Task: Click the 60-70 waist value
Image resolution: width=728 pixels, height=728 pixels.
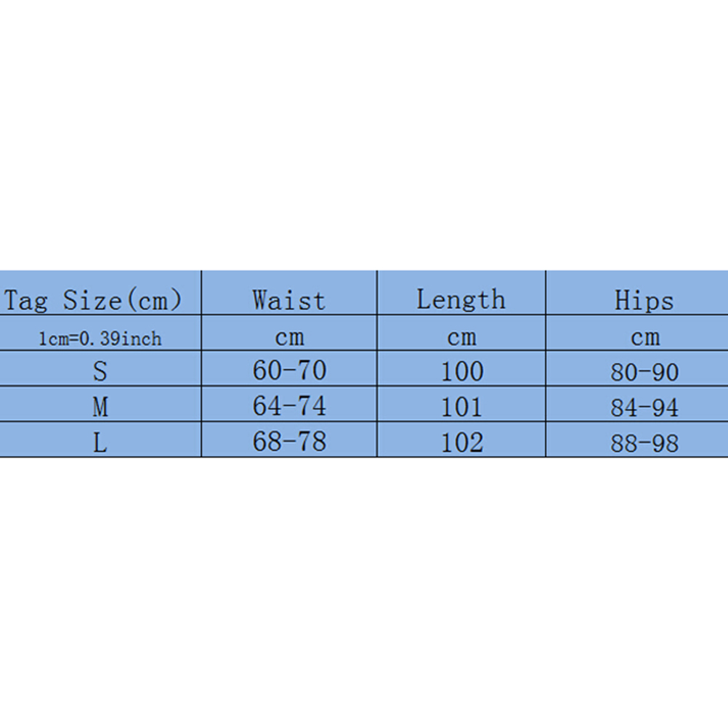Action: click(x=289, y=371)
